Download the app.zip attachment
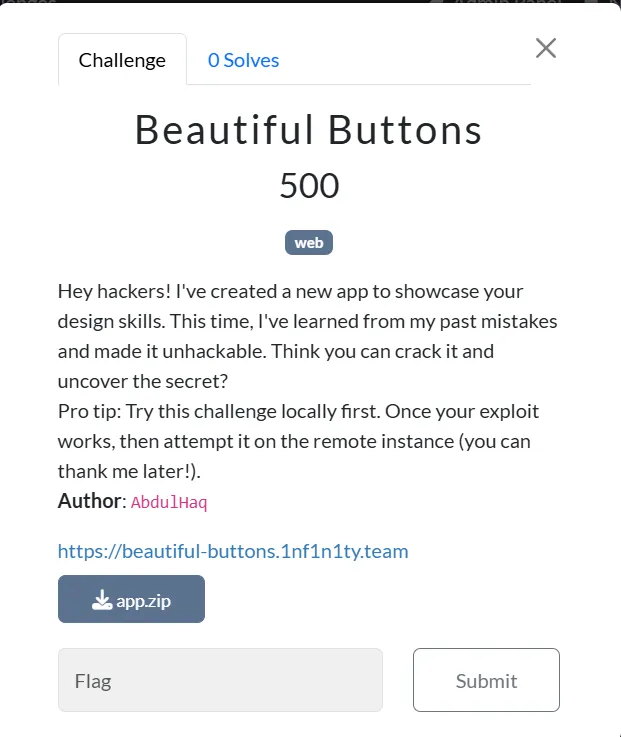This screenshot has height=737, width=621. pyautogui.click(x=131, y=599)
